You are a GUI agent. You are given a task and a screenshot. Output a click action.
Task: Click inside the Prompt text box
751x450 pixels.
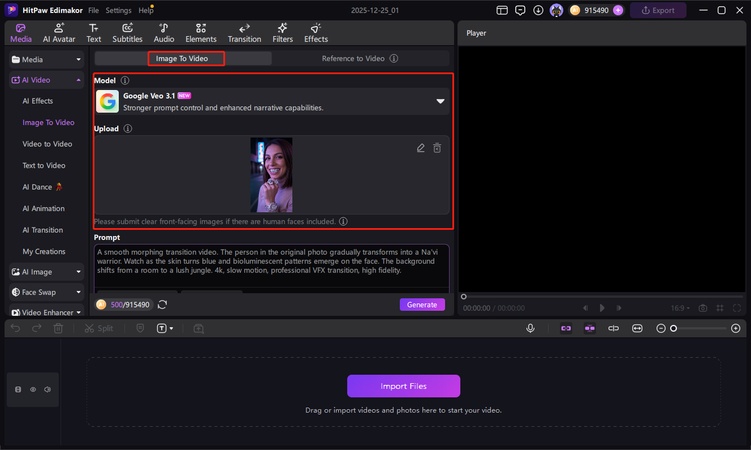pyautogui.click(x=272, y=268)
